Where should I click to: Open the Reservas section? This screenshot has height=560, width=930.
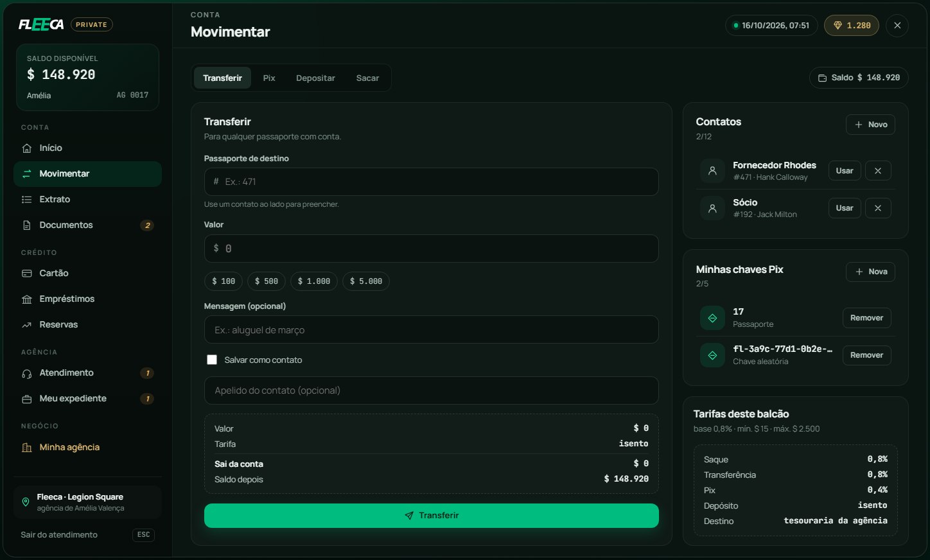click(87, 324)
